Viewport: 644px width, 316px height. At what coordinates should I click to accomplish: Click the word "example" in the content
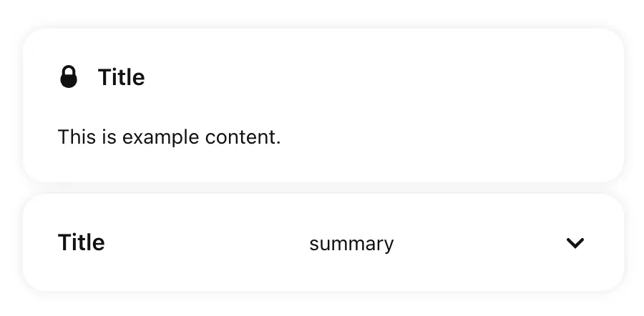(160, 137)
